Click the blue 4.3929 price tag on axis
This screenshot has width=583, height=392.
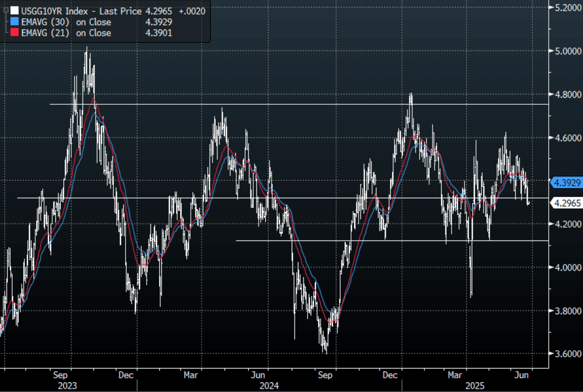pos(567,182)
